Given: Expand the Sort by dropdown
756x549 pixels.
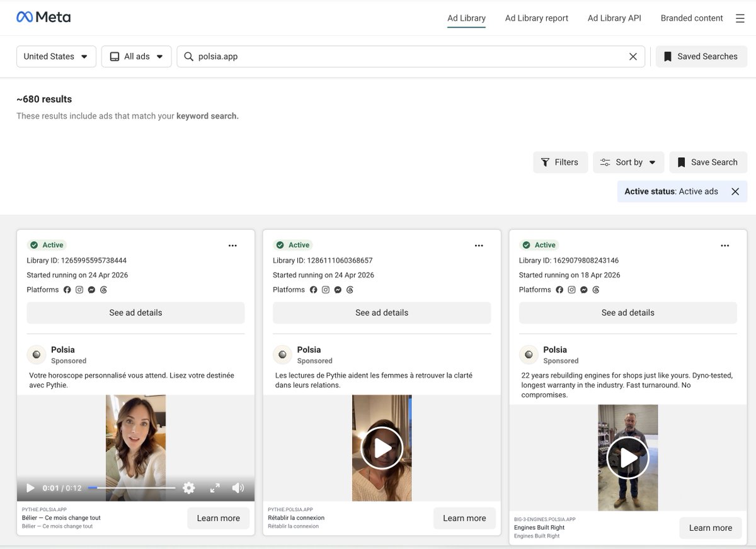Looking at the screenshot, I should coord(628,162).
